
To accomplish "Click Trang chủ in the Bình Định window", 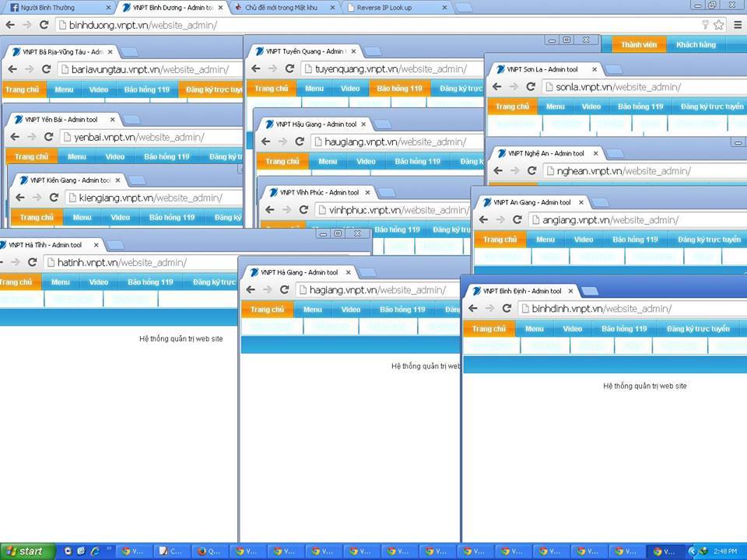I will pyautogui.click(x=489, y=328).
